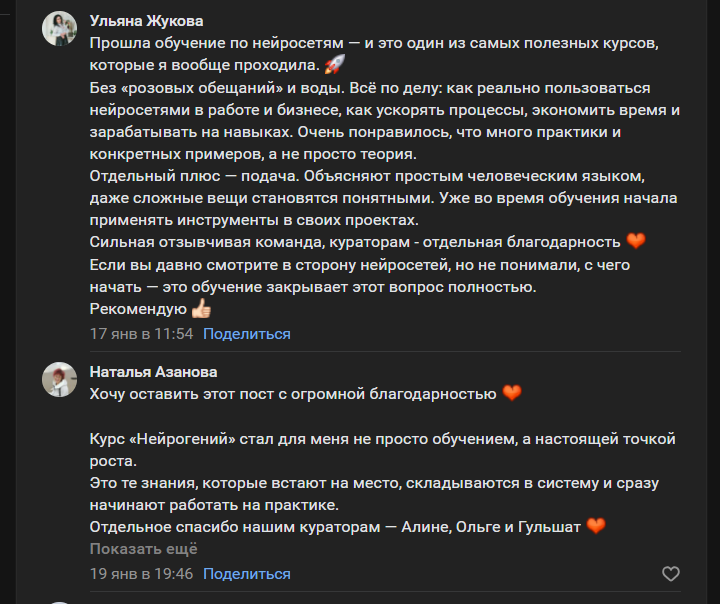Open Ульяна Жукова's profile avatar

[x=59, y=29]
